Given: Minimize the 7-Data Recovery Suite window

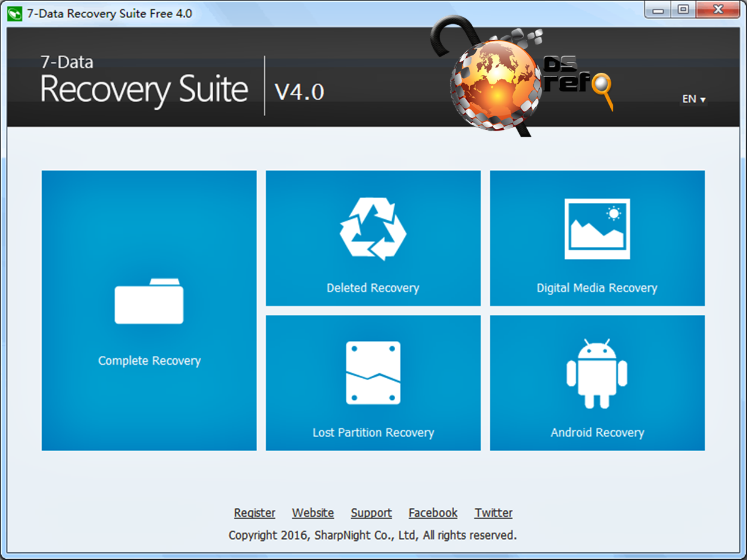Looking at the screenshot, I should click(658, 9).
